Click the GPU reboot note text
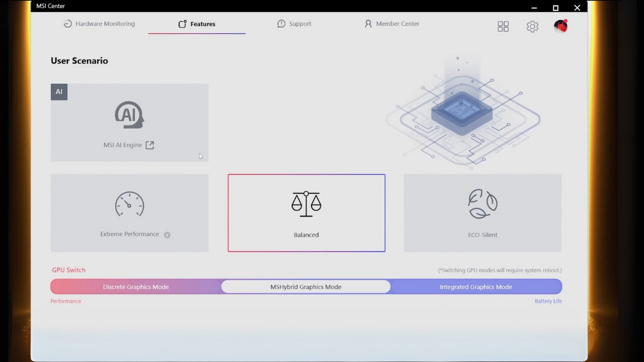Image resolution: width=644 pixels, height=362 pixels. (500, 271)
